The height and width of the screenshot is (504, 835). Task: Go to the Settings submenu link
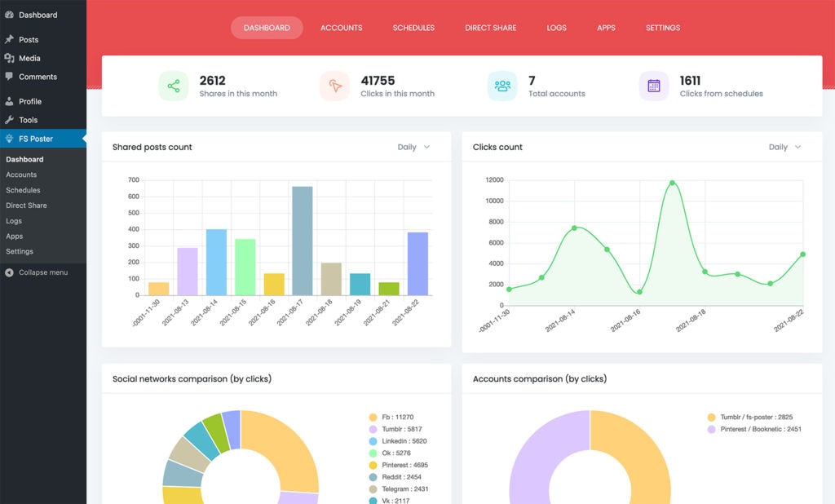20,251
